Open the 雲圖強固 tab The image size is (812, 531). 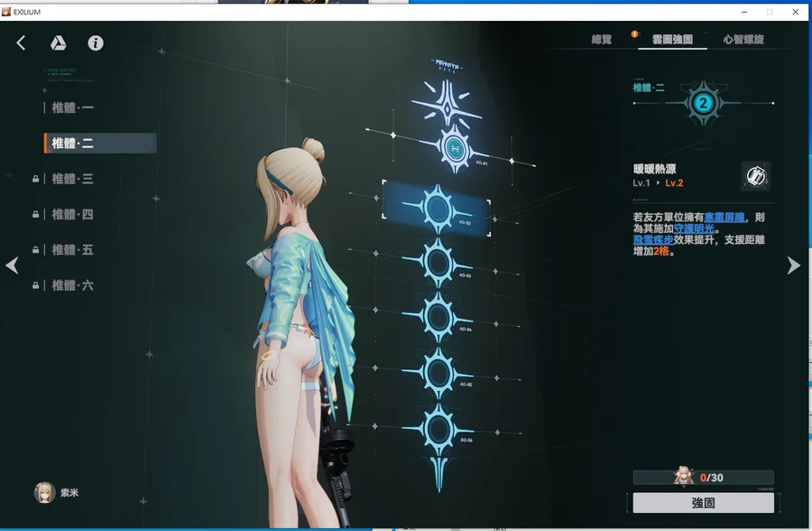click(x=672, y=40)
